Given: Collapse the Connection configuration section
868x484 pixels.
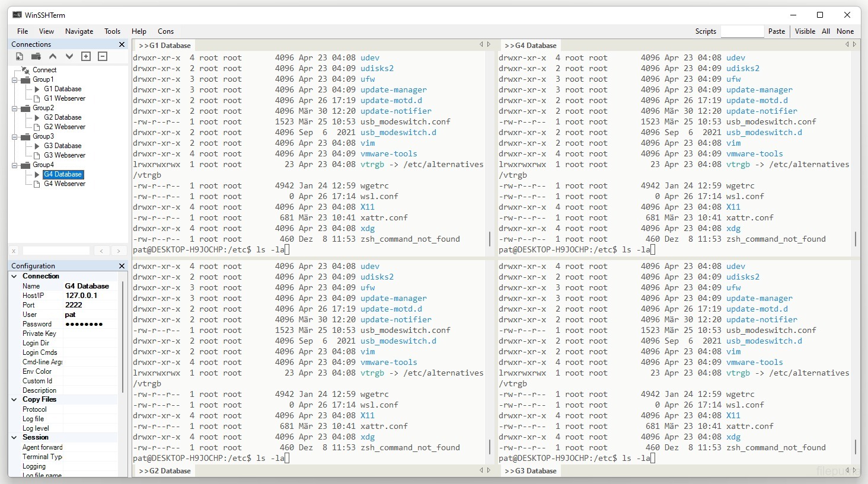Looking at the screenshot, I should (x=14, y=276).
